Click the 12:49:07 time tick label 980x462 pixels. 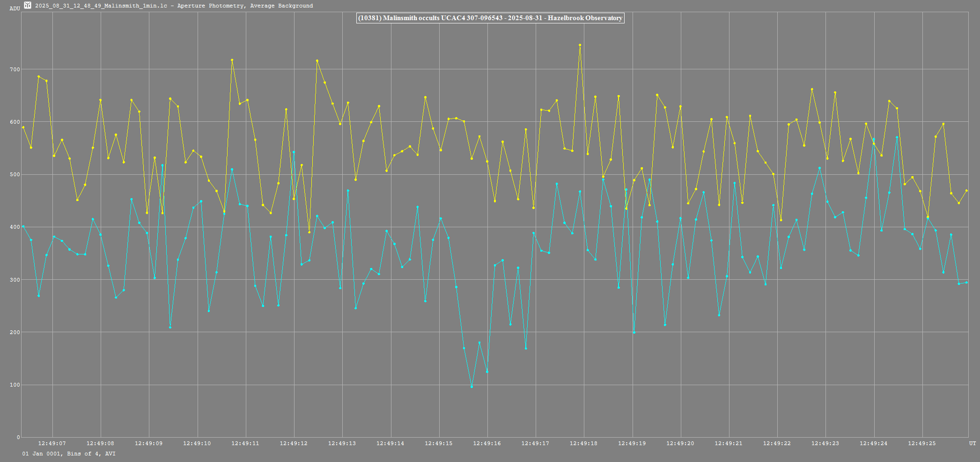(52, 443)
